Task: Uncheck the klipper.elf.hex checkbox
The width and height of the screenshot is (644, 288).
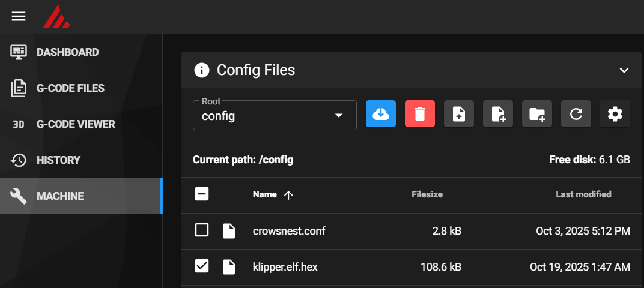Action: point(202,266)
